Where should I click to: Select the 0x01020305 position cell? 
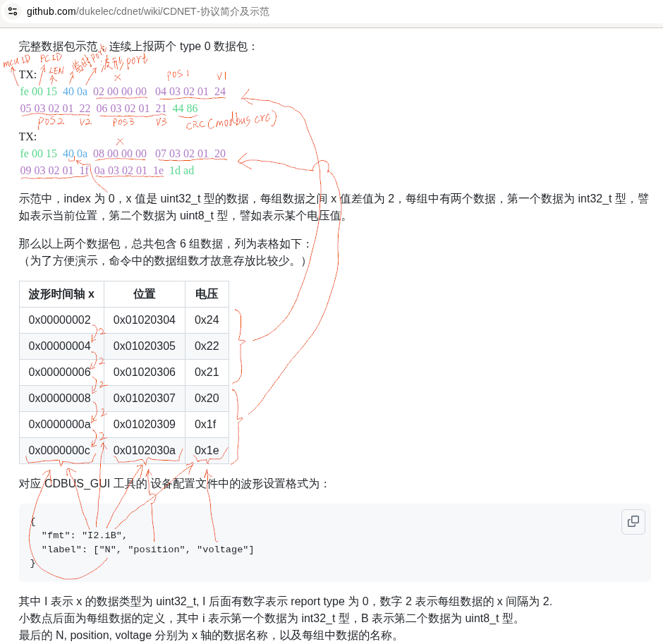tap(144, 346)
